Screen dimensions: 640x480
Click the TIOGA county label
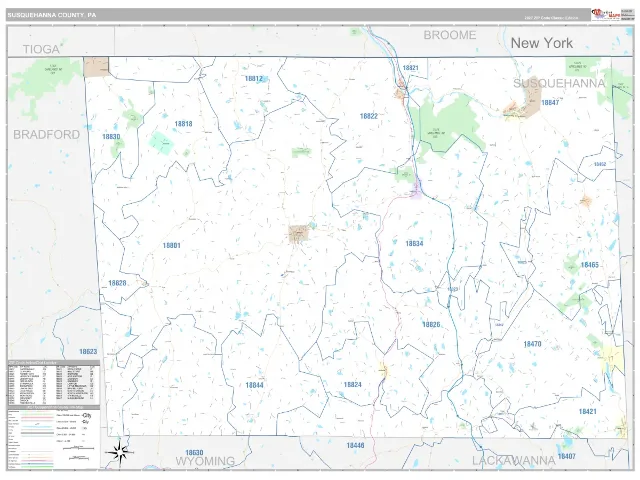click(x=41, y=49)
